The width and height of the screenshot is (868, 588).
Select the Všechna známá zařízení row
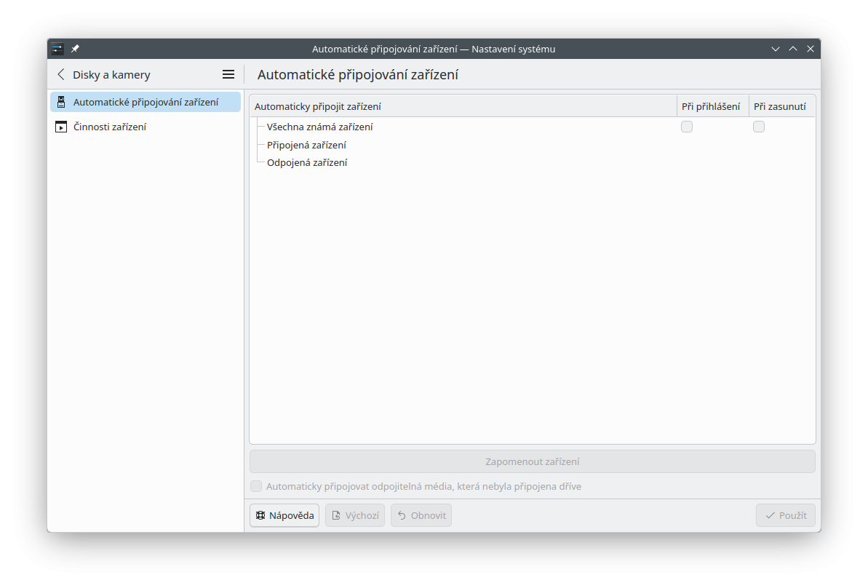[x=320, y=127]
